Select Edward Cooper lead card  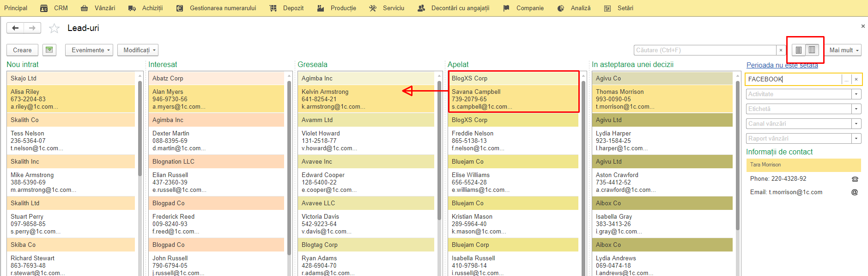pos(366,182)
